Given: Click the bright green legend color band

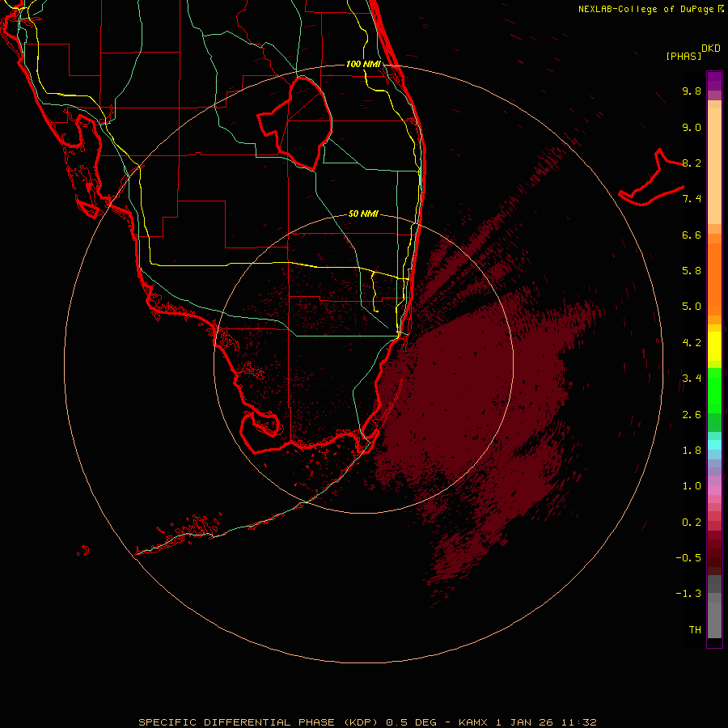Looking at the screenshot, I should 714,391.
